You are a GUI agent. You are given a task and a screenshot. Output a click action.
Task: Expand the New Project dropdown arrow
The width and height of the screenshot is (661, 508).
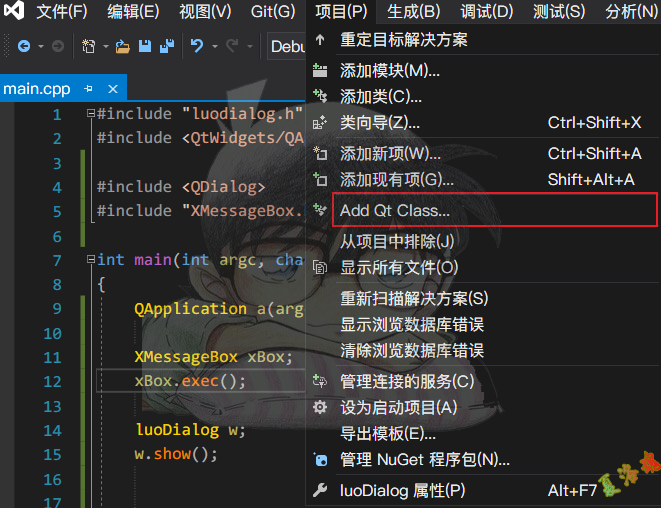[x=106, y=46]
